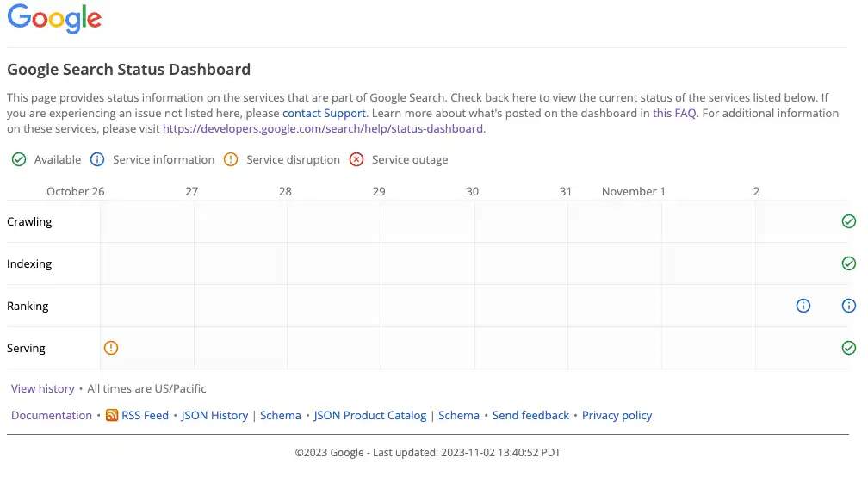
Task: Open the JSON Product Catalog link
Action: pyautogui.click(x=369, y=416)
